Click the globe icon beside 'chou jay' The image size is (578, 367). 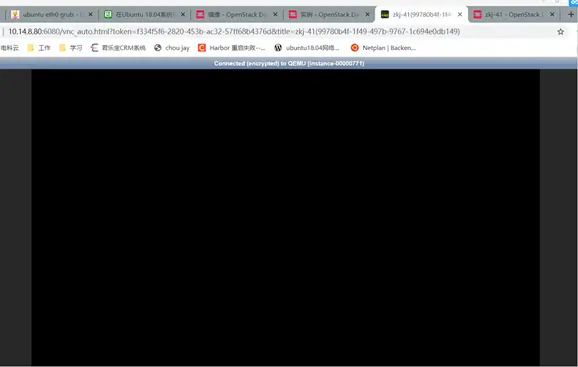(158, 48)
